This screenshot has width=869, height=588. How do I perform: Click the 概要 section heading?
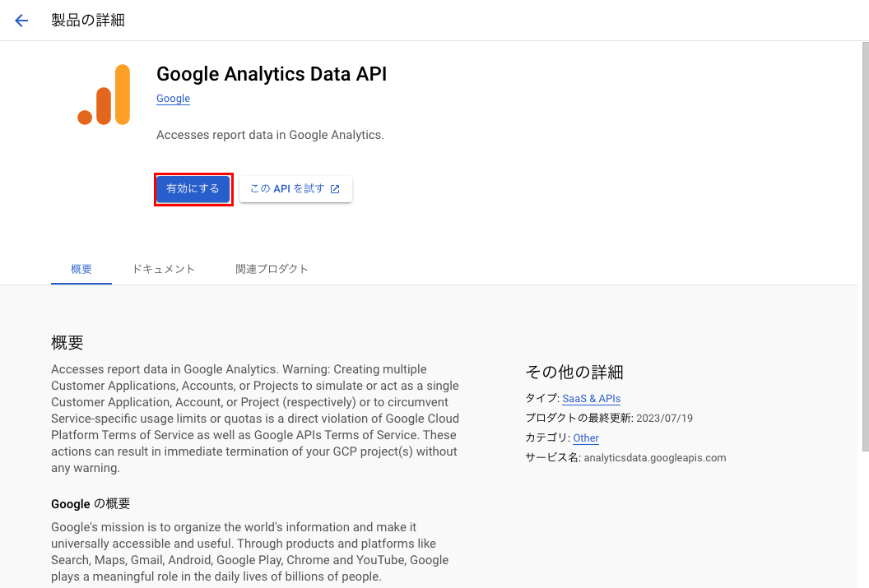[67, 343]
